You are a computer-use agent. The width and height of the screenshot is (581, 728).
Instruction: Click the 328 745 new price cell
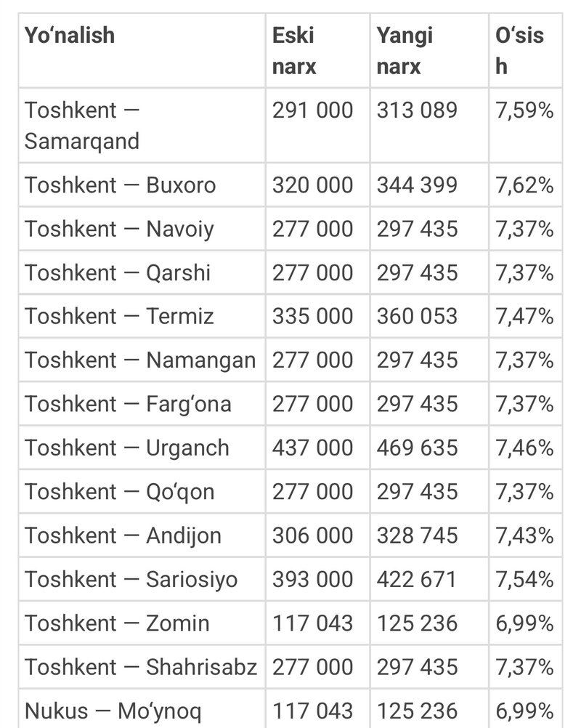tap(417, 535)
